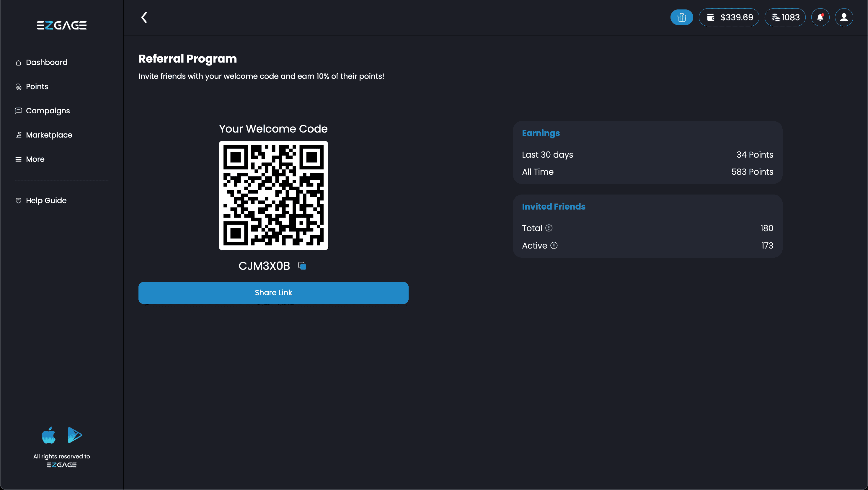Click the welcome code QR image
This screenshot has width=868, height=490.
click(273, 195)
